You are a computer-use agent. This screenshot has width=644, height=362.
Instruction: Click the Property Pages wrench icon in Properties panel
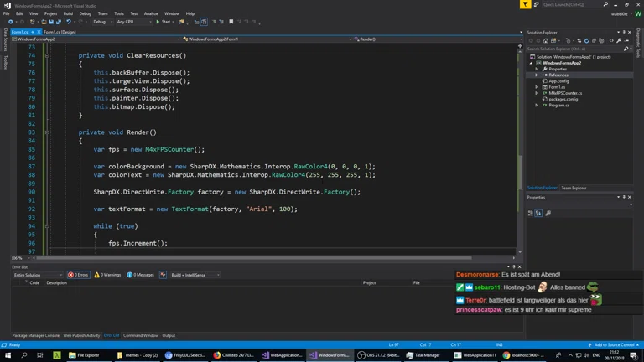tap(548, 213)
